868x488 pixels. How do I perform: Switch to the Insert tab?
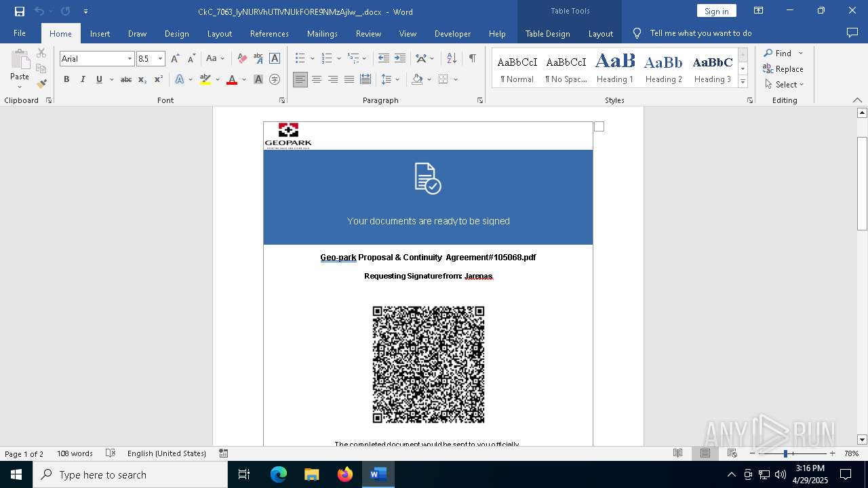tap(100, 33)
